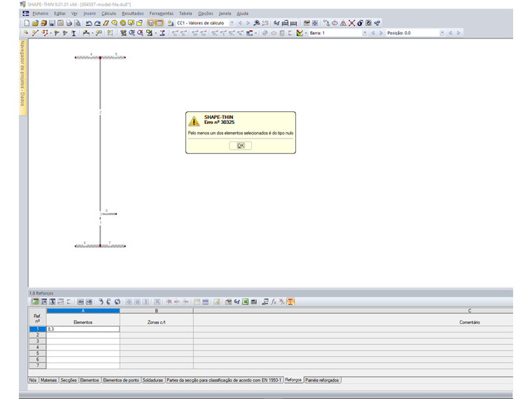Go to next position arrow after Posição field
The width and height of the screenshot is (532, 399).
point(458,33)
